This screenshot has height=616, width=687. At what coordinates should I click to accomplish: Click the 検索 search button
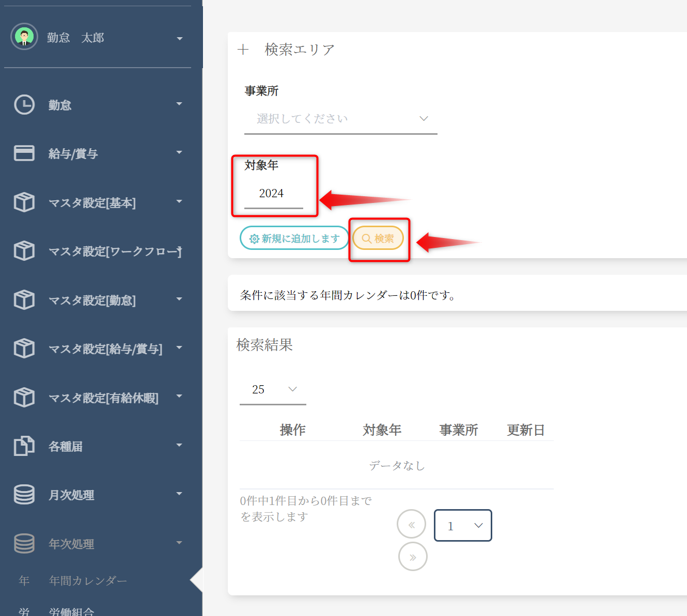378,238
